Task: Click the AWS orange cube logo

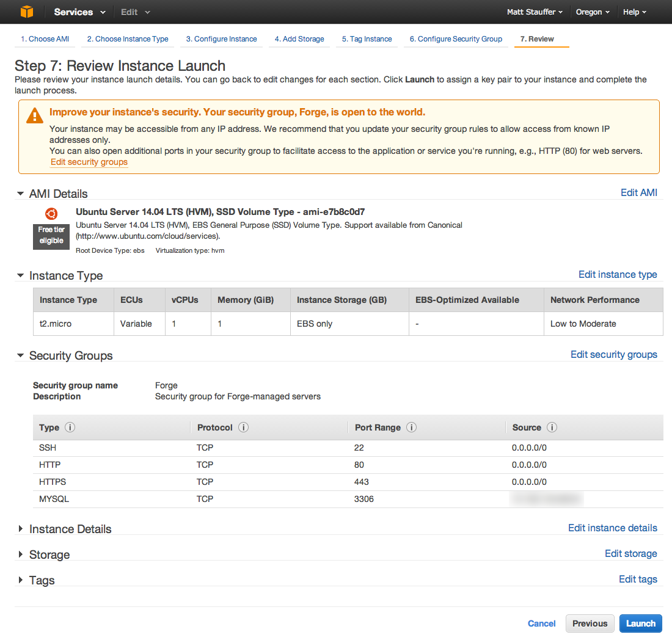Action: click(x=26, y=12)
